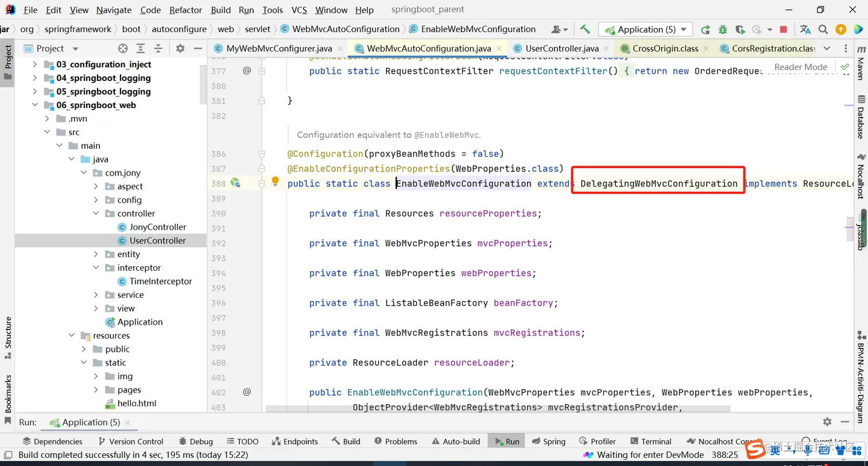Click the orange IDE update arrow icon
The width and height of the screenshot is (868, 466).
click(x=840, y=29)
